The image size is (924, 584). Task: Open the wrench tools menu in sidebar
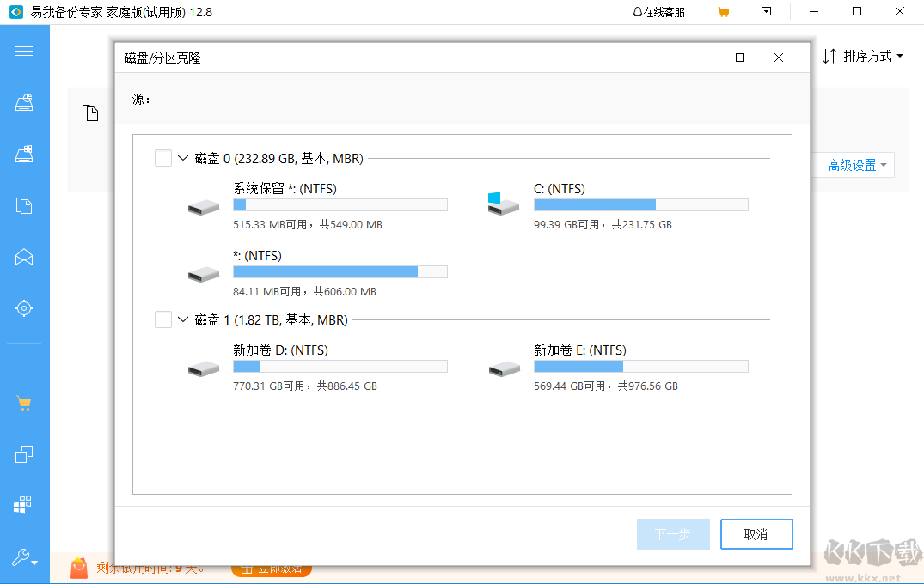(x=23, y=558)
